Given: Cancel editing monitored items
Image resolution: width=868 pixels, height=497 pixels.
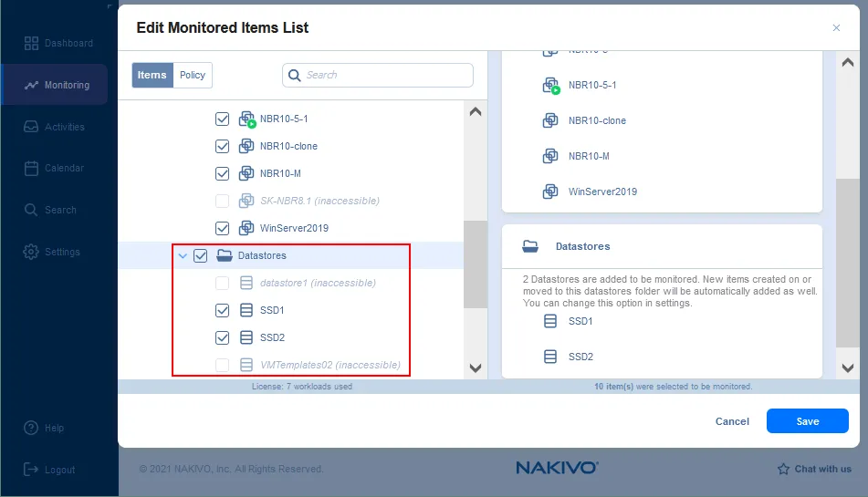Looking at the screenshot, I should point(732,421).
